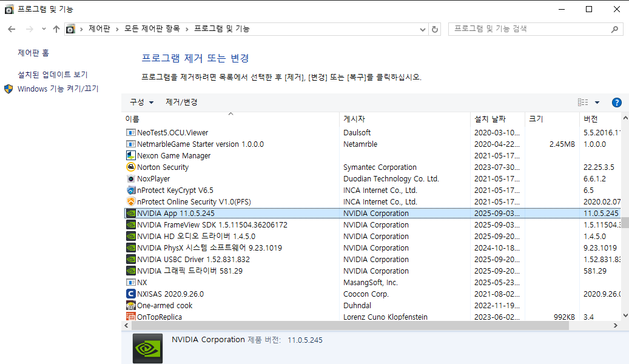Go back with the left arrow
The width and height of the screenshot is (629, 364).
12,29
